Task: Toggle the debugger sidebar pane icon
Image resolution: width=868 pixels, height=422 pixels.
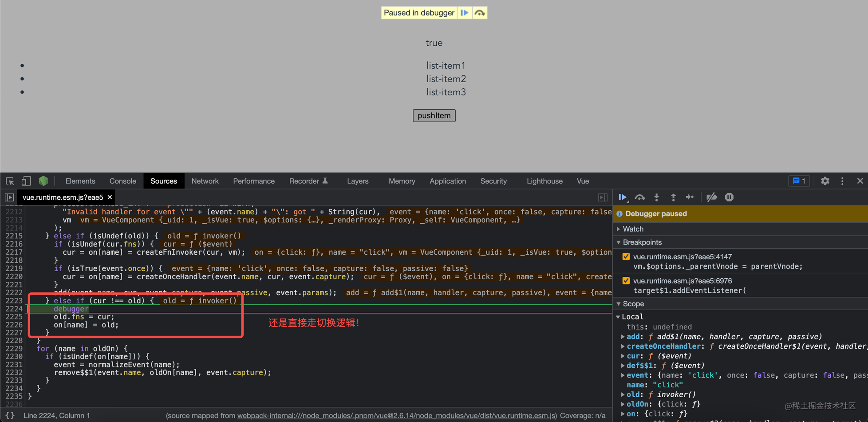Action: [x=603, y=197]
